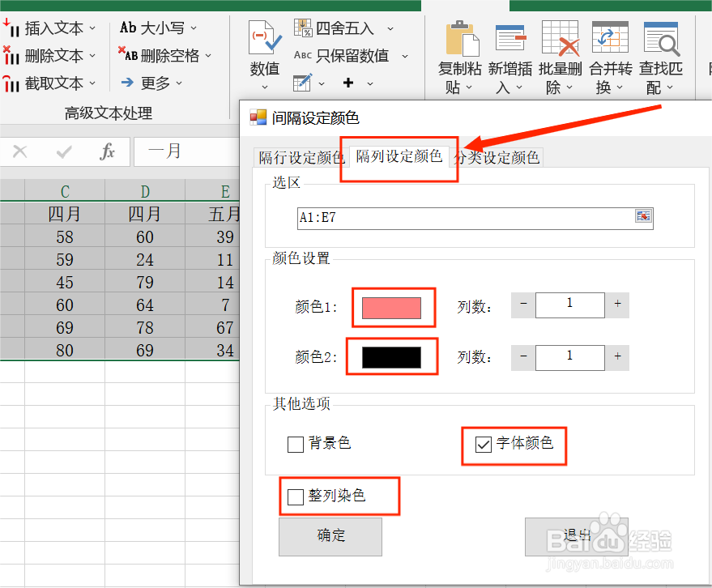Uncheck the 字体颜色 option
Viewport: 712px width, 588px height.
pos(481,444)
